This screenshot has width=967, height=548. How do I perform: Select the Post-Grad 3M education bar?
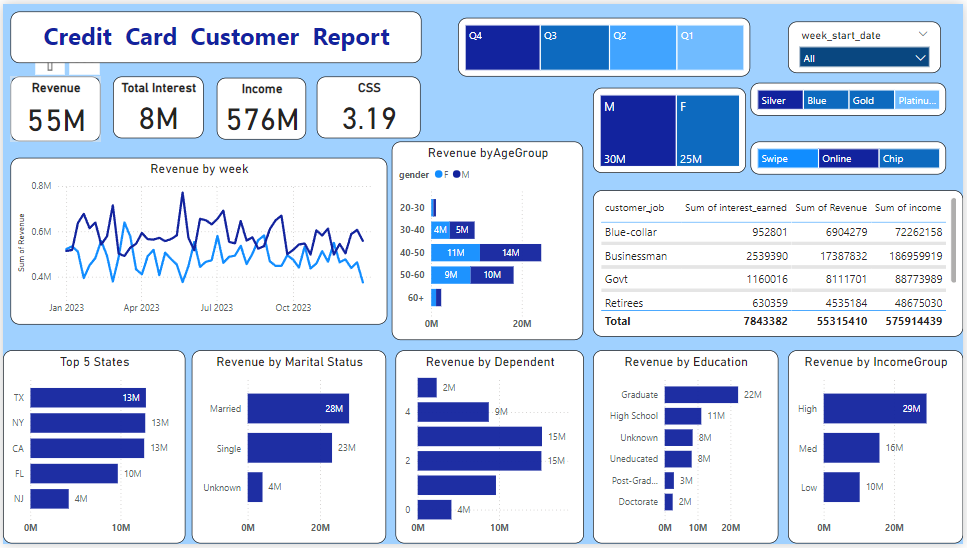(669, 481)
